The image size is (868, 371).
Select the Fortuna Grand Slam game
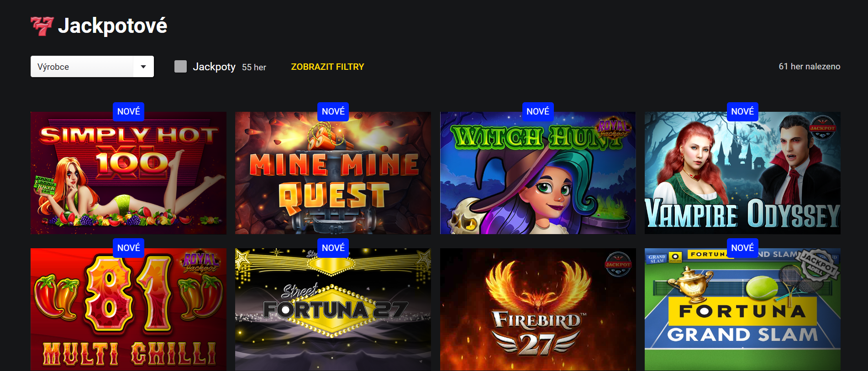click(742, 309)
